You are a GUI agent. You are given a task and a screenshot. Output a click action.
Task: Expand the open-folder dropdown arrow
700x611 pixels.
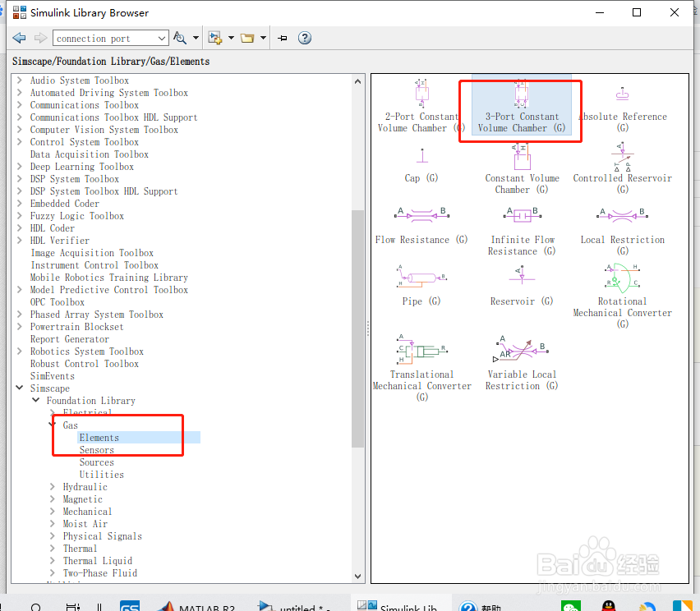coord(263,38)
